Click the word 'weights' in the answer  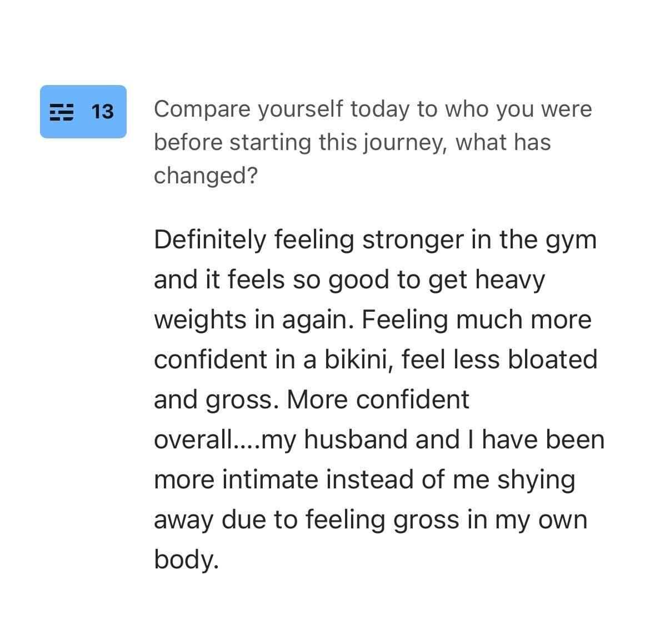tap(200, 321)
